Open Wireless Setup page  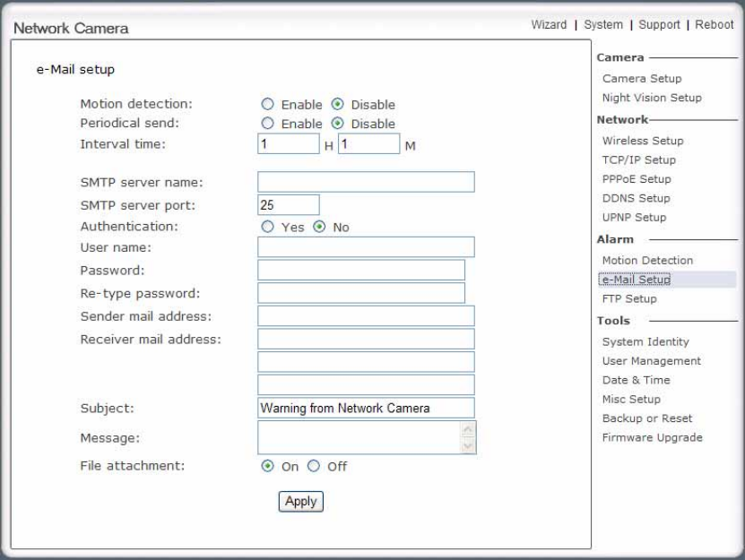point(643,141)
